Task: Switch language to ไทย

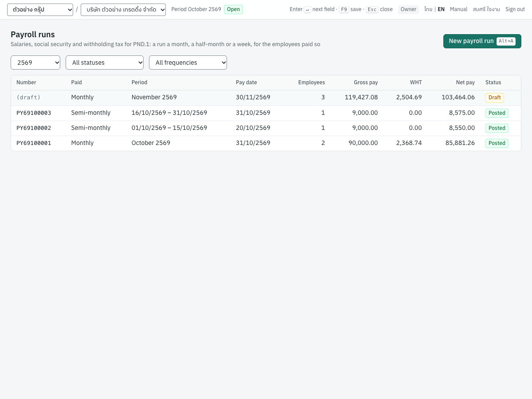Action: (x=428, y=9)
